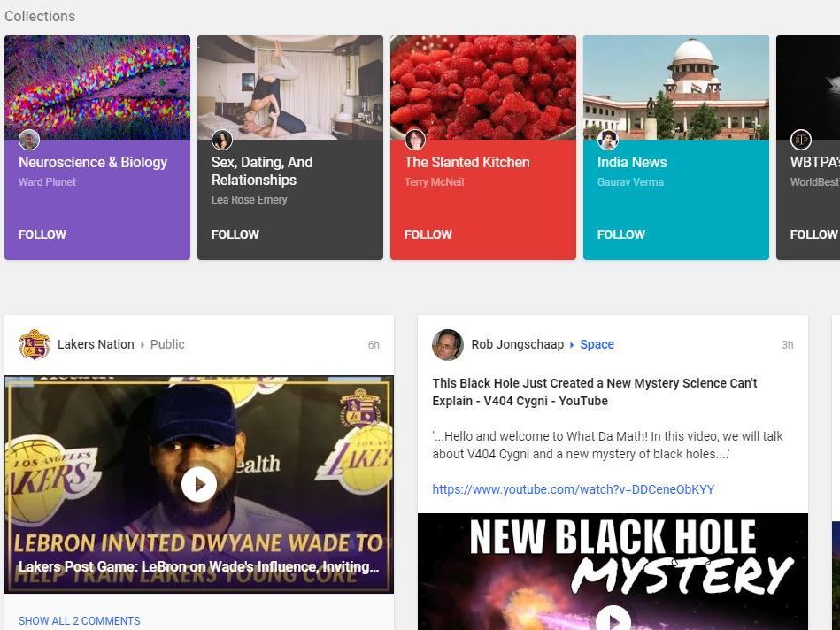Click Gaurav Verma's avatar on India News card
840x630 pixels.
[607, 140]
